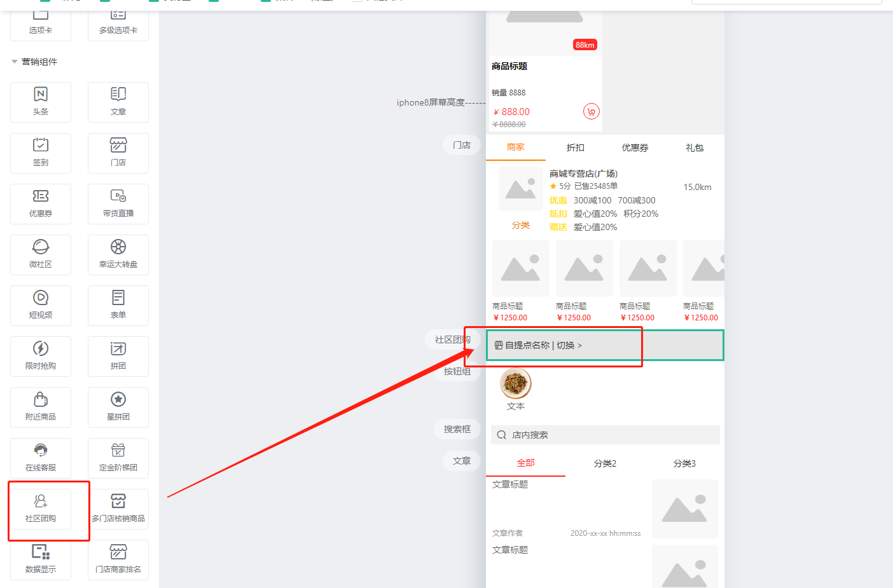Add the 短视频 short video component
This screenshot has width=893, height=588.
(x=41, y=305)
